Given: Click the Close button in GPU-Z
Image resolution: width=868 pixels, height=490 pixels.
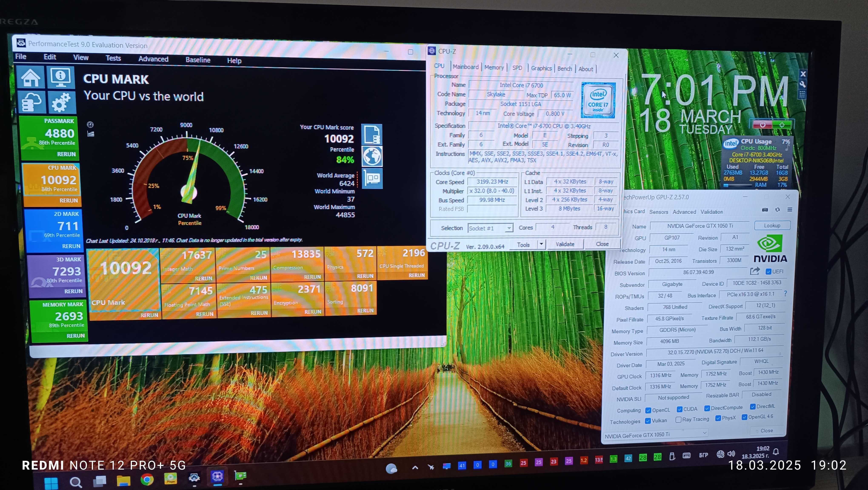Looking at the screenshot, I should (x=767, y=430).
